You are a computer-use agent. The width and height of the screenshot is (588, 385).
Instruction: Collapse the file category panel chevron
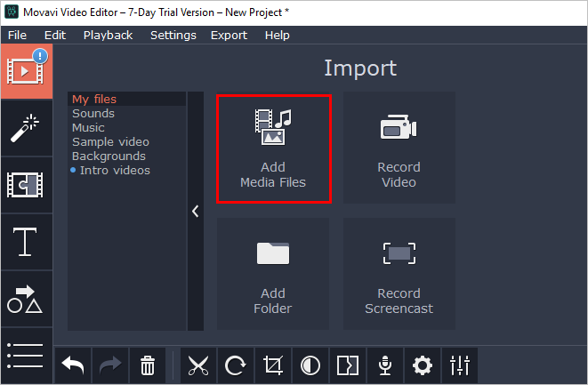(x=196, y=211)
